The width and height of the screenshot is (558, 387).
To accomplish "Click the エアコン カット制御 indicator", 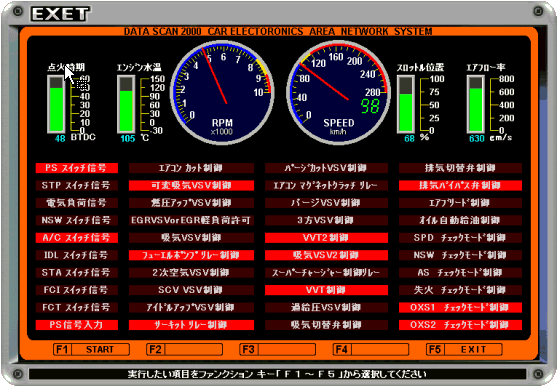I will [191, 168].
